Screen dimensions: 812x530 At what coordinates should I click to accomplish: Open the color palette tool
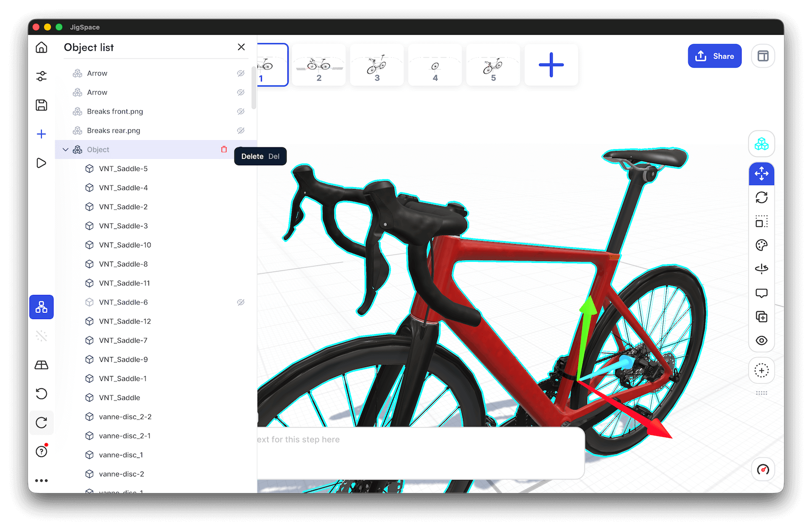pyautogui.click(x=761, y=245)
